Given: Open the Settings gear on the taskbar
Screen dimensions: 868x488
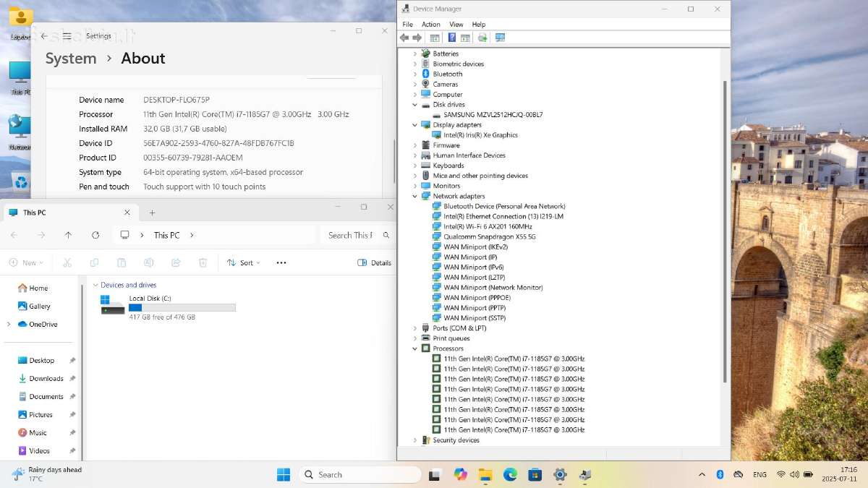Looking at the screenshot, I should 560,474.
